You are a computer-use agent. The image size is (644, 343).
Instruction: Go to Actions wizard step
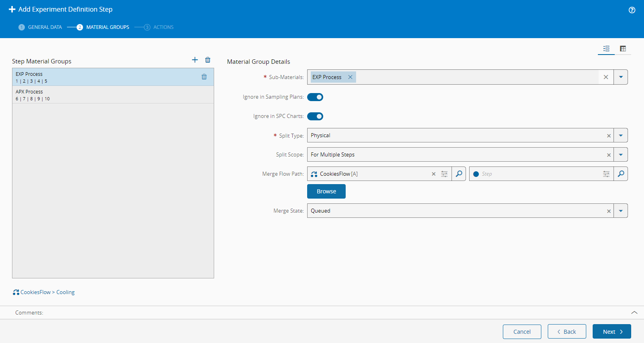(x=159, y=27)
